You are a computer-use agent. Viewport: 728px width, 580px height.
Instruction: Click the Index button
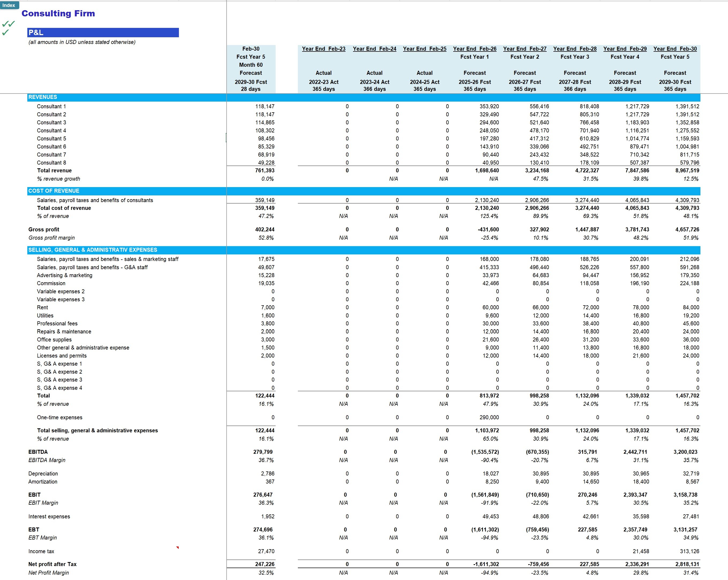[9, 5]
